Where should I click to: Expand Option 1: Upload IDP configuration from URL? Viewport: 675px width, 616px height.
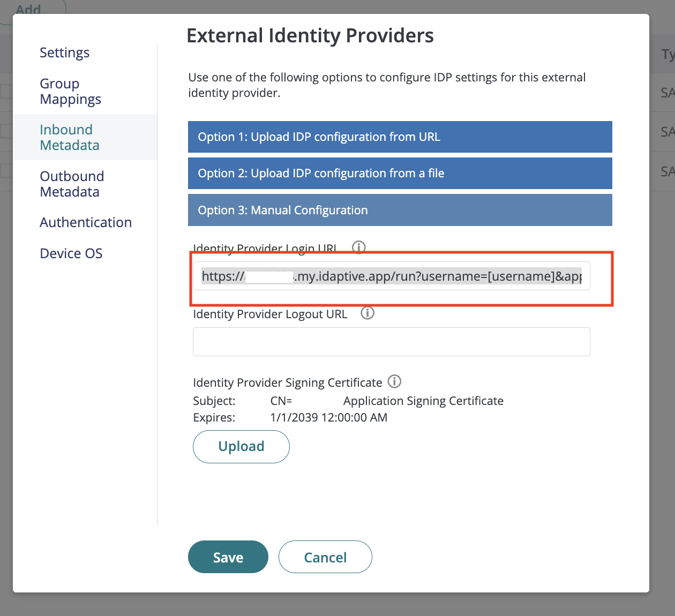pyautogui.click(x=400, y=137)
